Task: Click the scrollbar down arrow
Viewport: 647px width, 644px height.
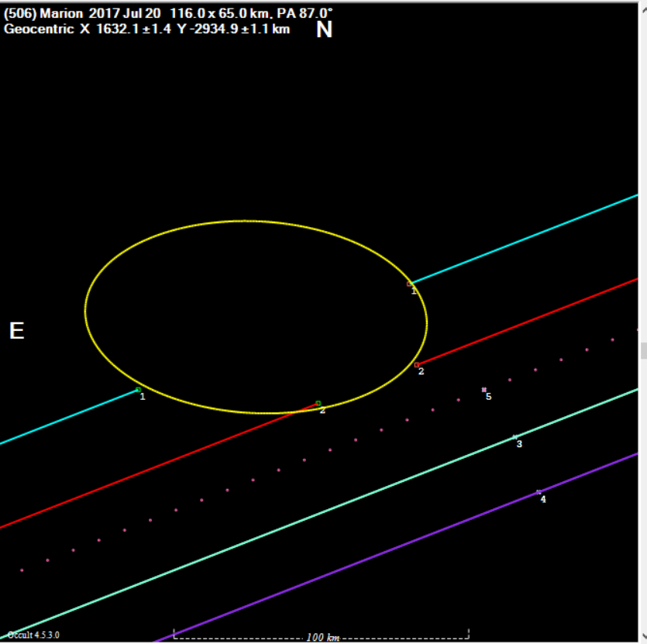Action: coord(644,636)
